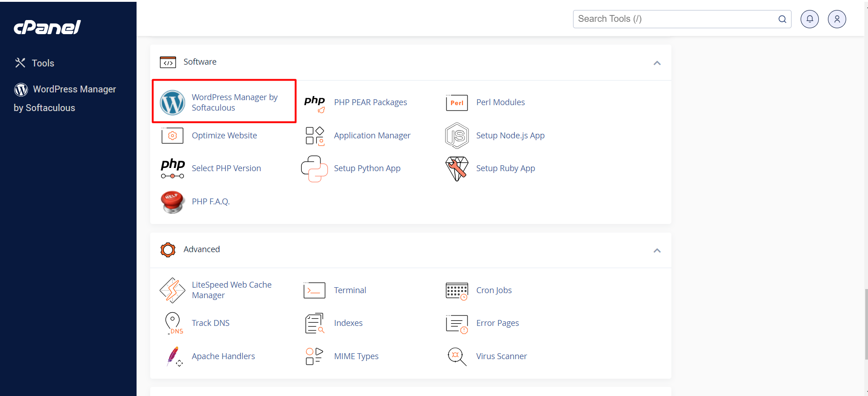Open the Error Pages link
868x396 pixels.
(497, 323)
